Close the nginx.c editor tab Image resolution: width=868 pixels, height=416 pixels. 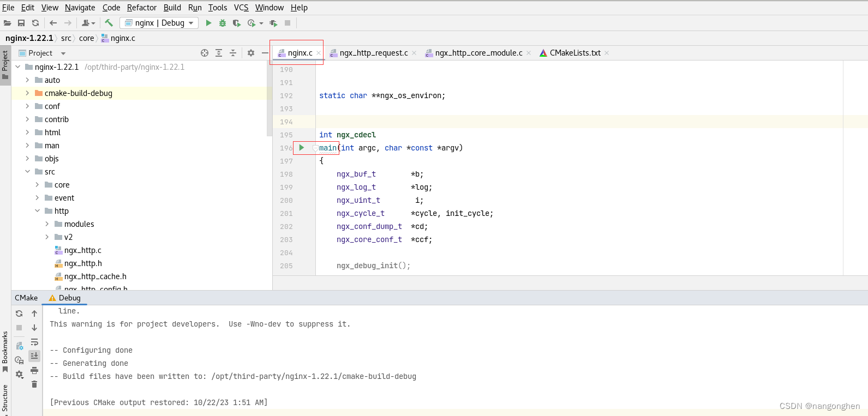[x=319, y=53]
